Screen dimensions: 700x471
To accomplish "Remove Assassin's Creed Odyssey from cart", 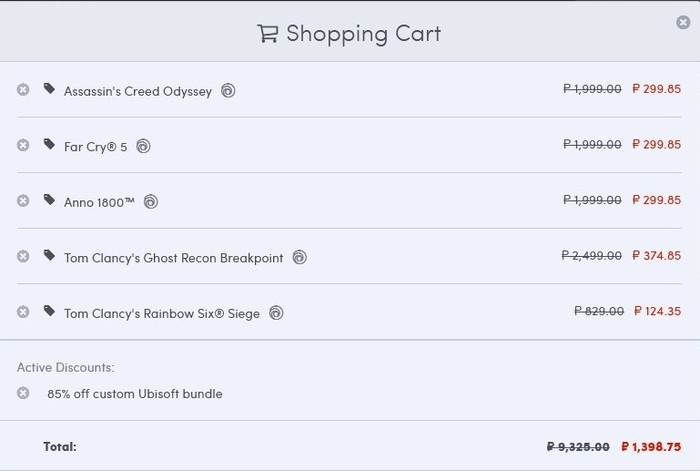I will [x=23, y=90].
